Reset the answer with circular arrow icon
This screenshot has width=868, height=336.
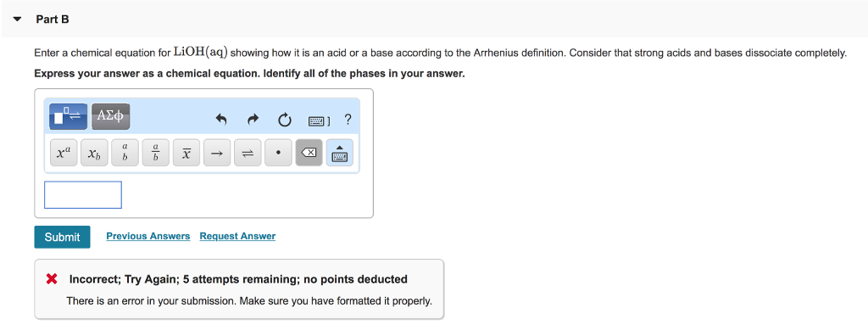285,120
